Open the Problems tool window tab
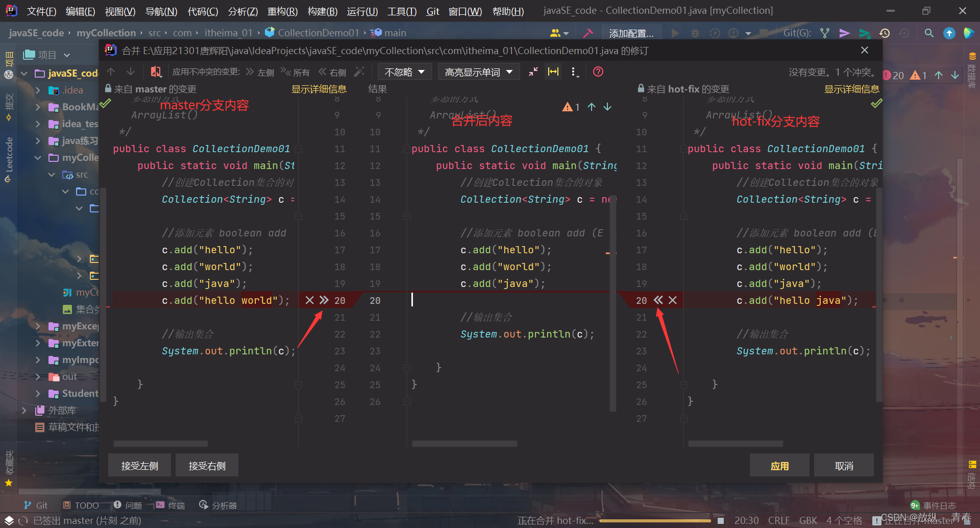The width and height of the screenshot is (980, 528). point(128,506)
